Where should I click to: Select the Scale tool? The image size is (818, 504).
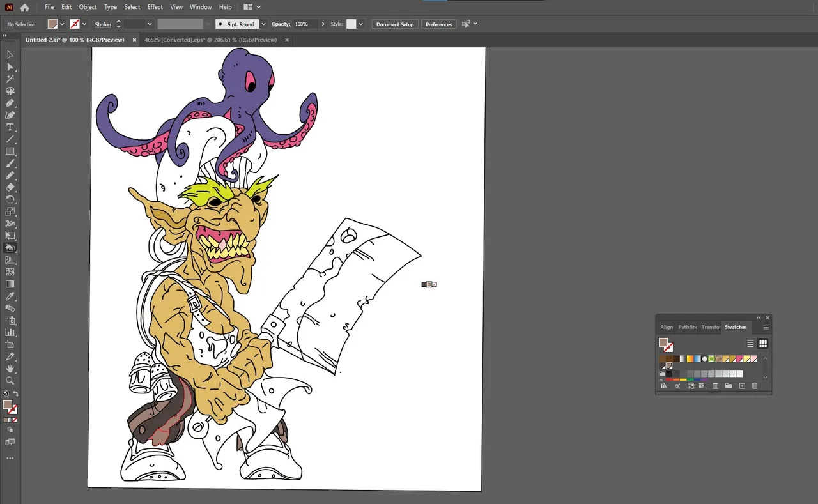(10, 211)
